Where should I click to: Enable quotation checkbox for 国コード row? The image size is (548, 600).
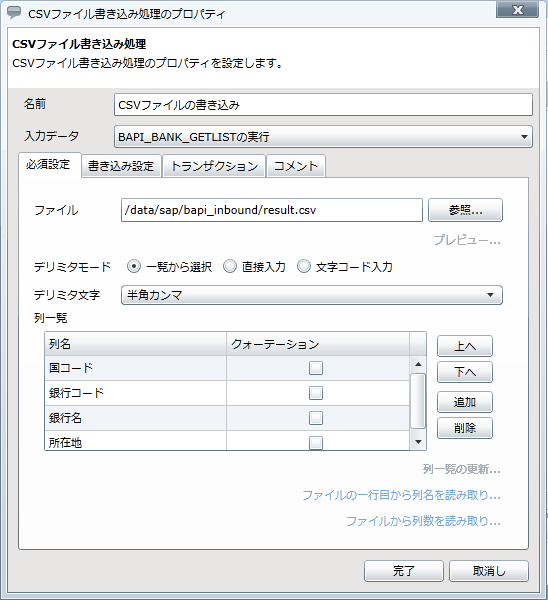pos(316,368)
